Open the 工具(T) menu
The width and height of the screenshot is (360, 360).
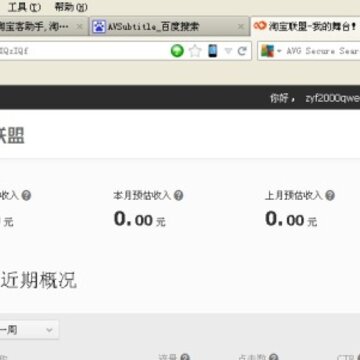coord(24,7)
